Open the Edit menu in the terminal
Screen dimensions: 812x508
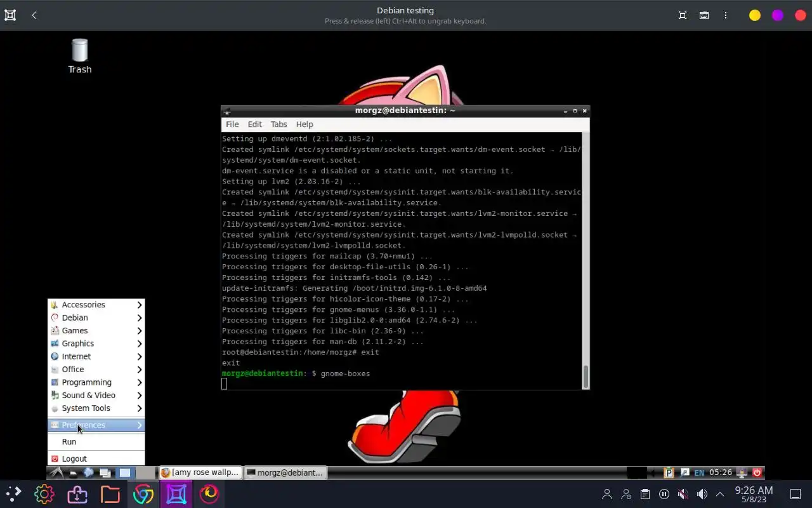[x=254, y=124]
